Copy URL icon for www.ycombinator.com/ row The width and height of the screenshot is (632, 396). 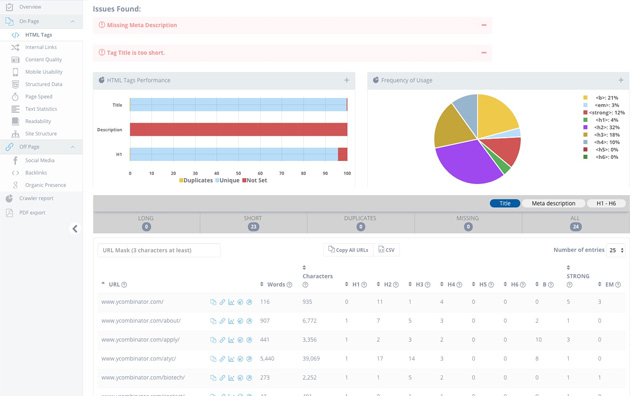coord(213,302)
